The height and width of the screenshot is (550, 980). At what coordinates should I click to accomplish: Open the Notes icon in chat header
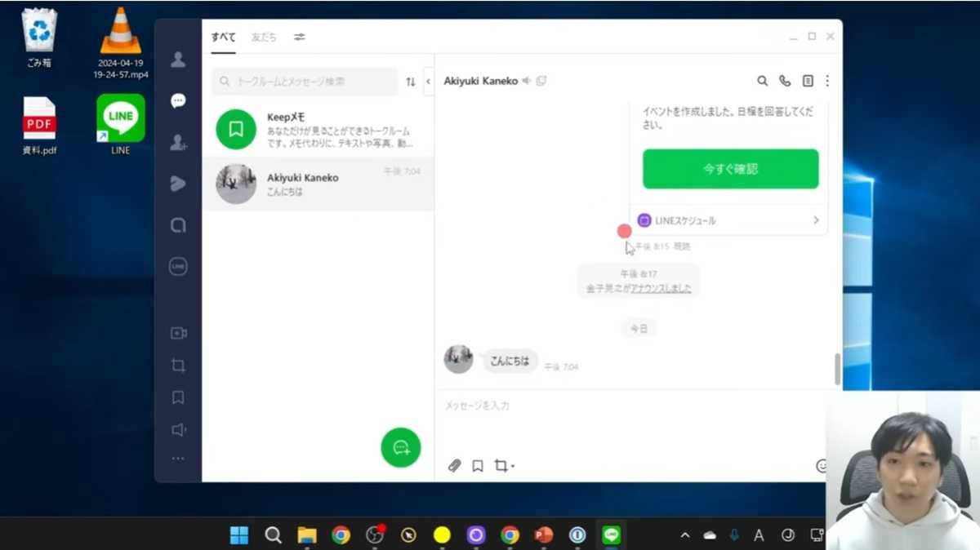click(808, 81)
